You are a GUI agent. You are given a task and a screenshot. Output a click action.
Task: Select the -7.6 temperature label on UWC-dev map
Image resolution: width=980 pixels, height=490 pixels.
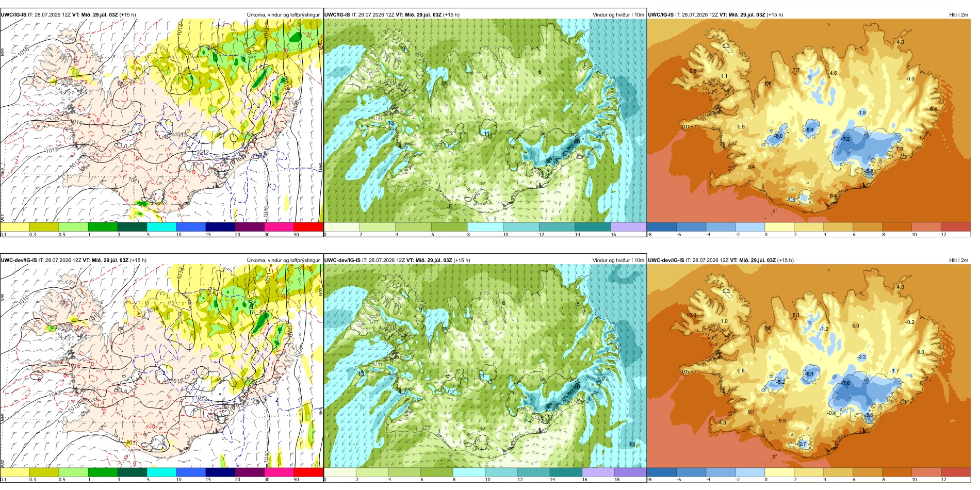point(845,383)
